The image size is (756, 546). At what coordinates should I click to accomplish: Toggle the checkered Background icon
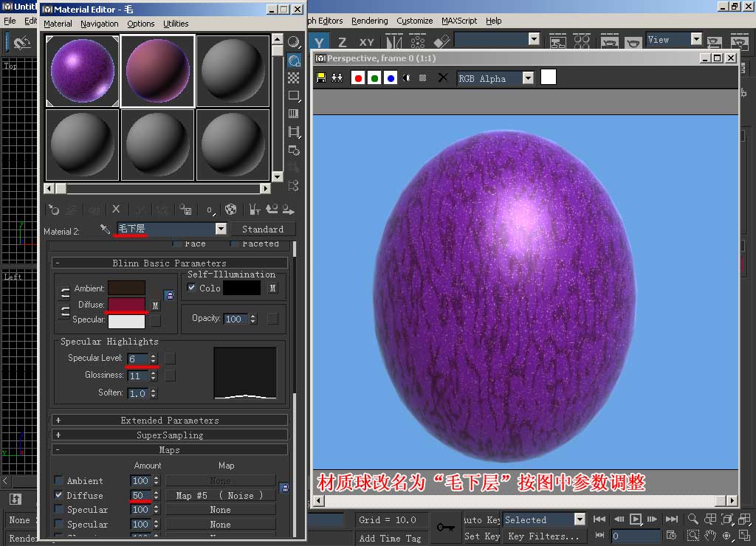(x=294, y=77)
